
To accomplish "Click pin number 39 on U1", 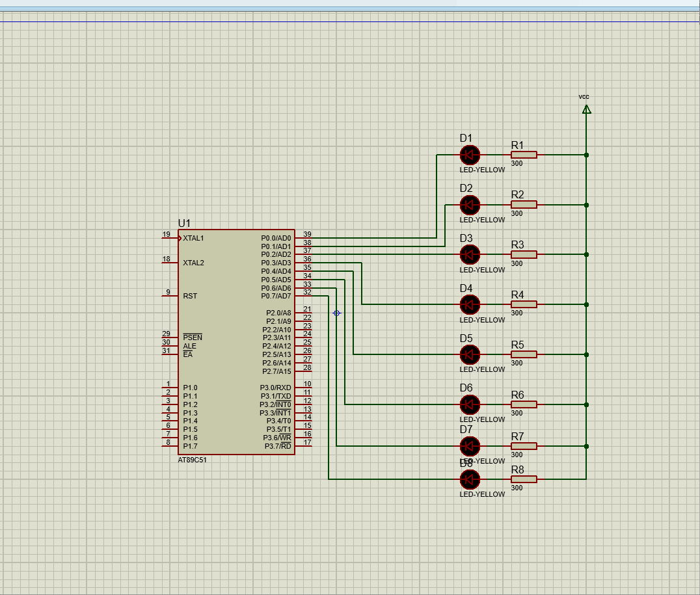I will [307, 234].
